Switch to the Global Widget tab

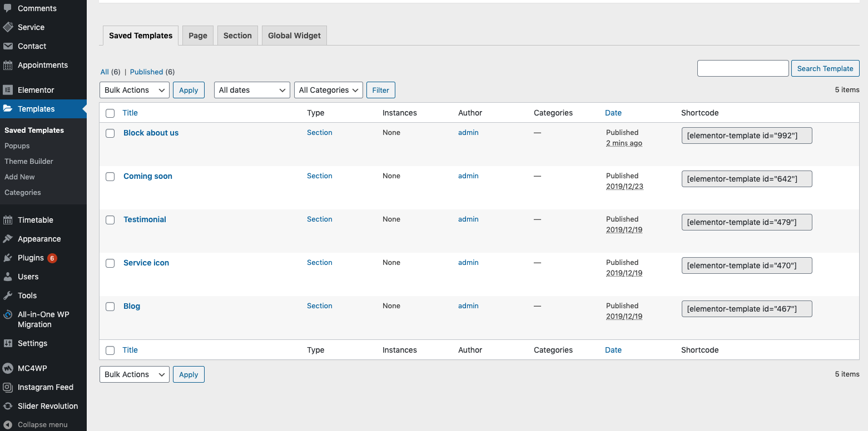294,36
